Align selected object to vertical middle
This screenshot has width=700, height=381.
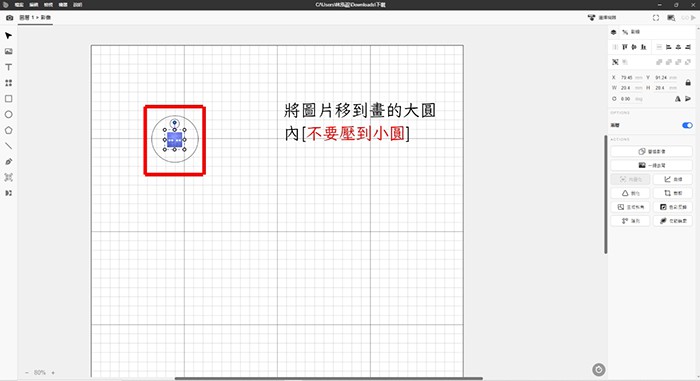point(634,47)
